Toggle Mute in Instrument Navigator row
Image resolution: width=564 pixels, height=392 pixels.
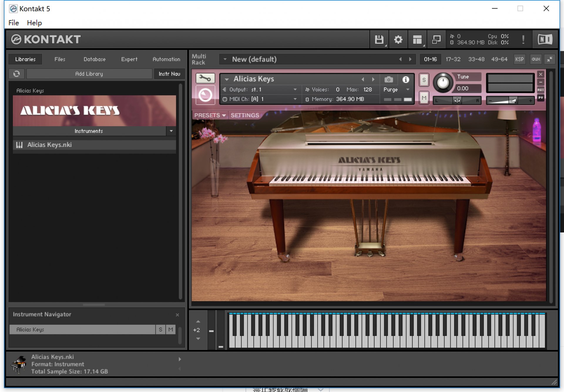(171, 329)
